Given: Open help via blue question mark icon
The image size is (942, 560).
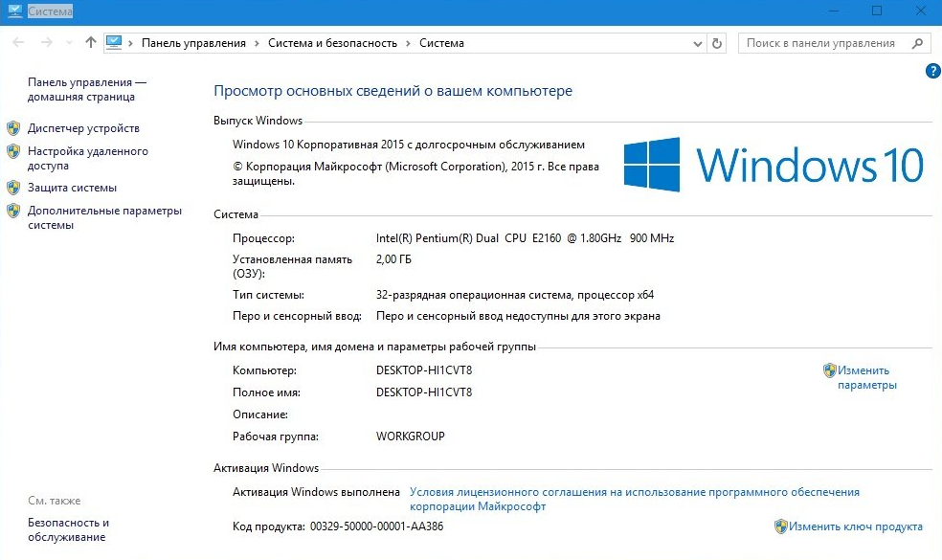Looking at the screenshot, I should point(932,72).
